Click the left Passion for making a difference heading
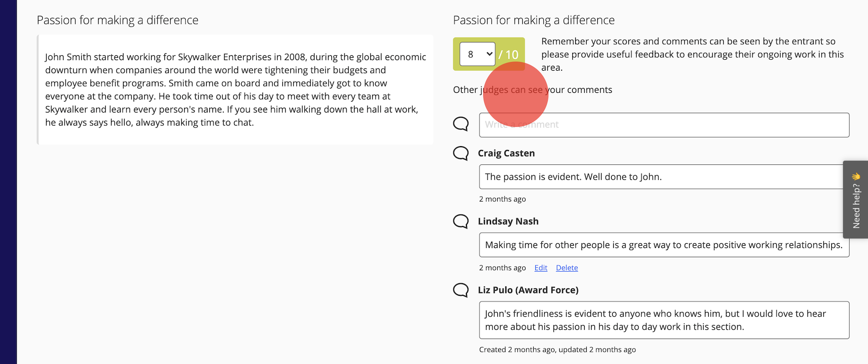This screenshot has height=364, width=868. [x=117, y=20]
